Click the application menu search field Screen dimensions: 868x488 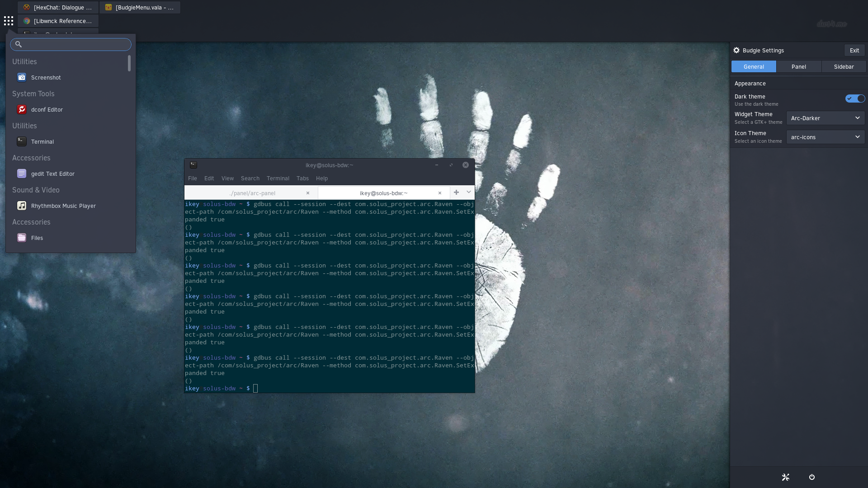[x=71, y=44]
